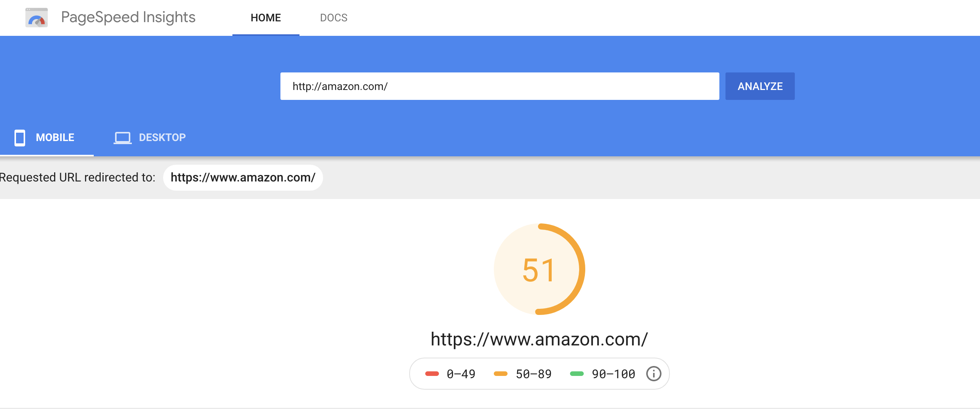This screenshot has width=980, height=411.
Task: Click the green 90–100 legend dash
Action: coord(576,374)
